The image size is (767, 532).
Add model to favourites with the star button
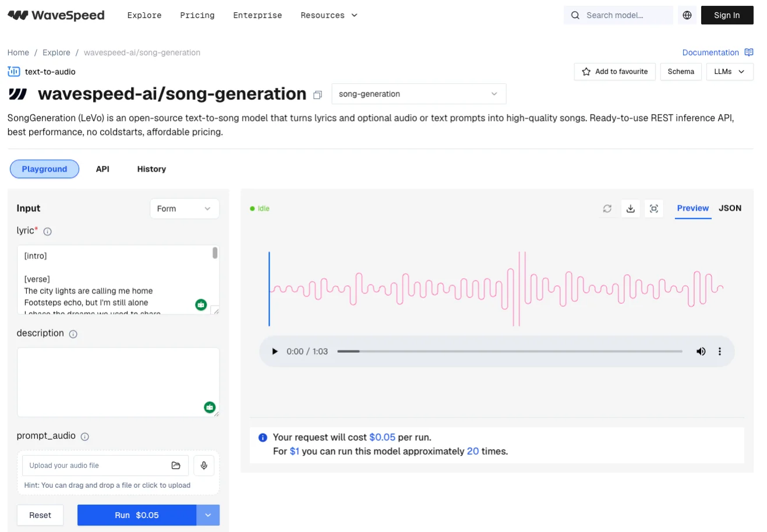(x=614, y=72)
